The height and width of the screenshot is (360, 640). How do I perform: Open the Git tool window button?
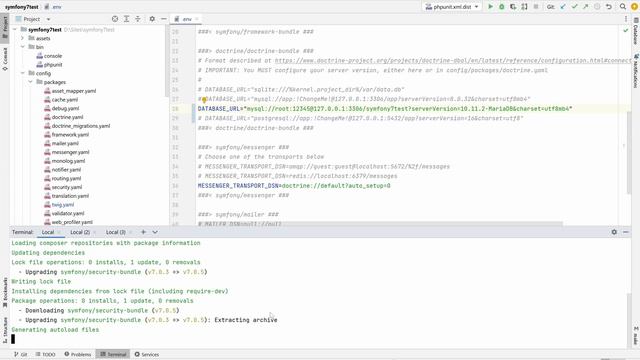coord(20,354)
